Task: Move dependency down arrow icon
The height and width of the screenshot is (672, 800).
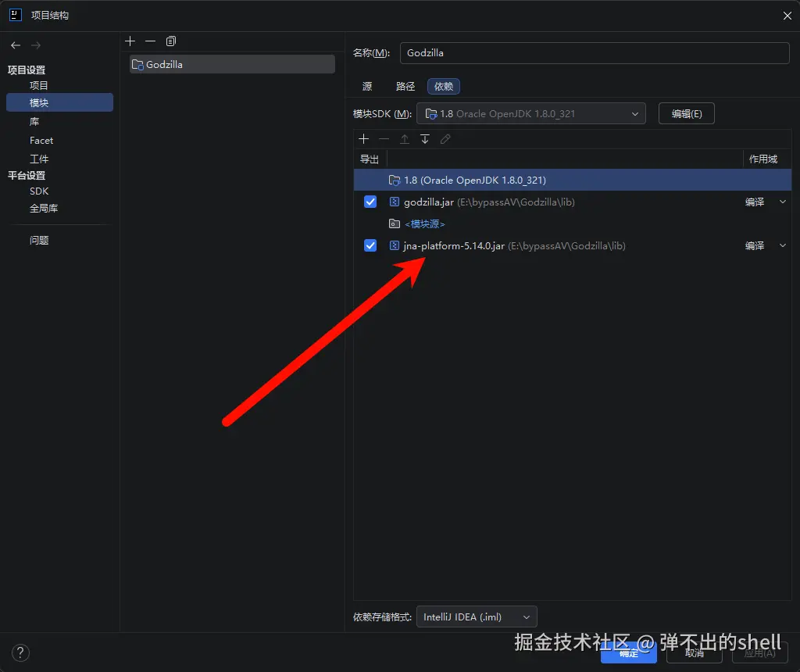Action: pos(425,139)
